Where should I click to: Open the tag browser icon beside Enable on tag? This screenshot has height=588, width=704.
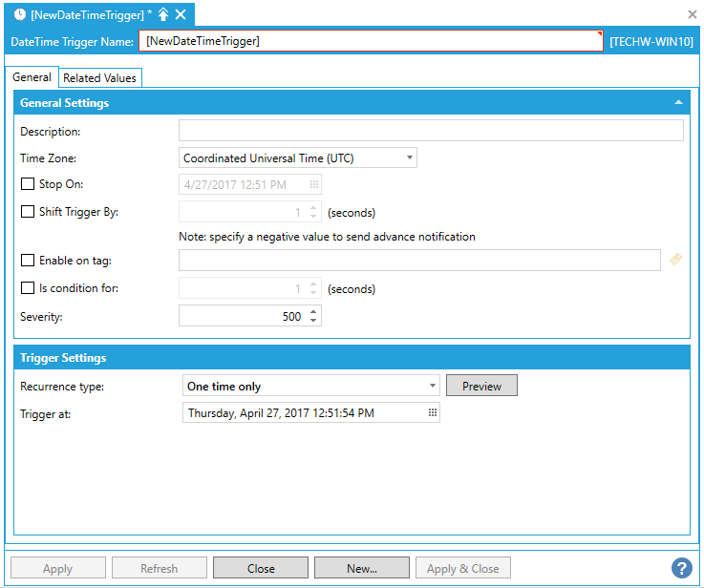(675, 260)
